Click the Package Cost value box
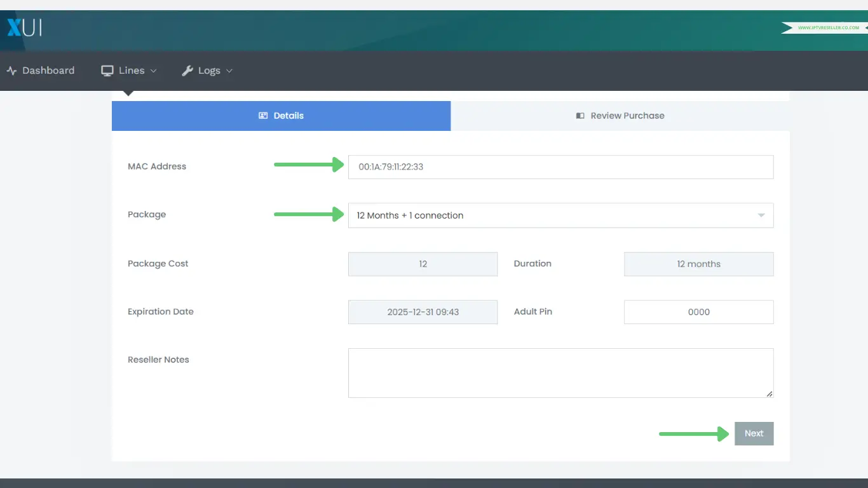This screenshot has height=488, width=868. 423,264
